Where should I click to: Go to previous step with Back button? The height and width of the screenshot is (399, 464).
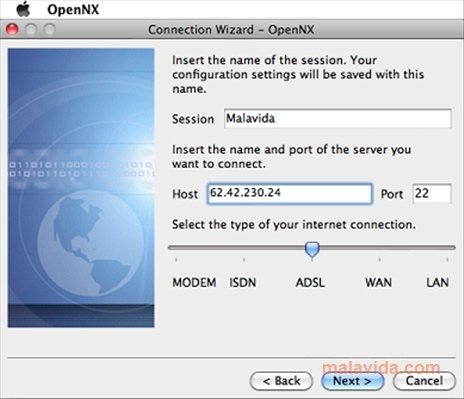coord(281,381)
